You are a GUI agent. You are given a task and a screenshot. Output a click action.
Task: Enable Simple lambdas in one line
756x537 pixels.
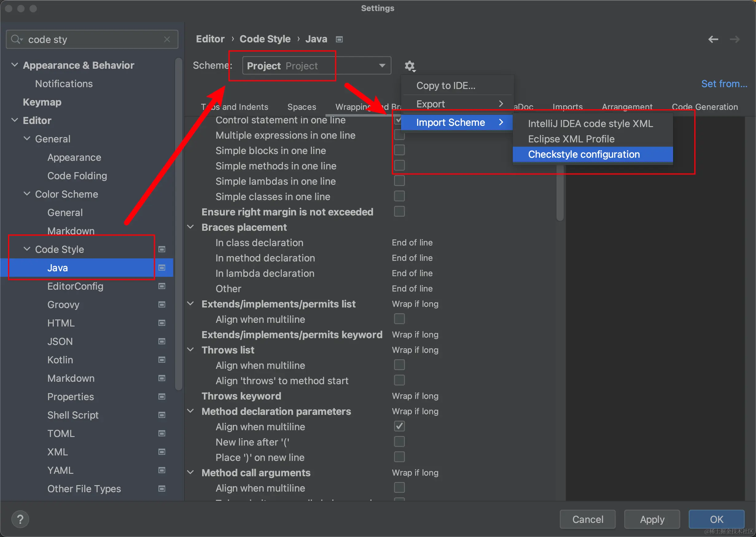click(399, 181)
